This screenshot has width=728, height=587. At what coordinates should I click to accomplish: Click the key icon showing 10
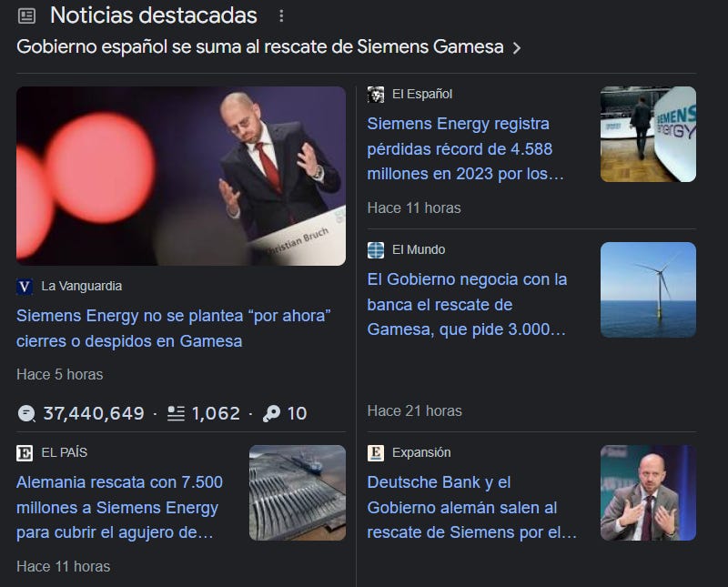click(x=271, y=413)
